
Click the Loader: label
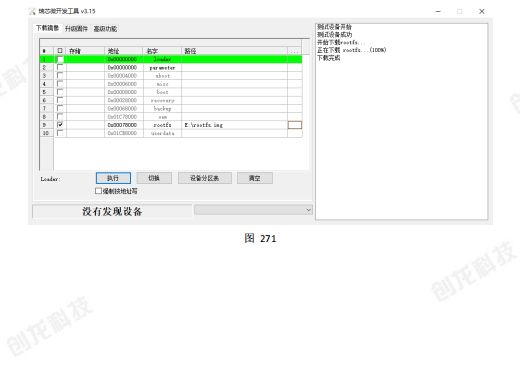50,179
